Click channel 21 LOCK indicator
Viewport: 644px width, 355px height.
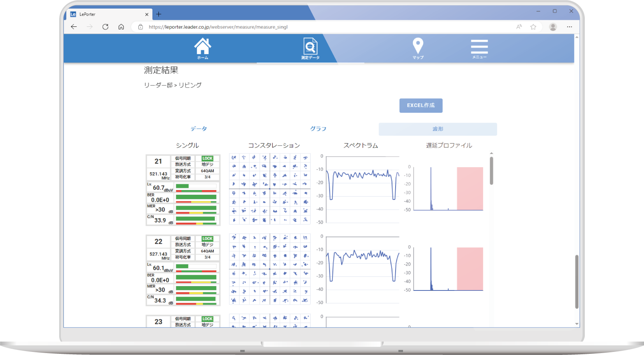pos(208,158)
